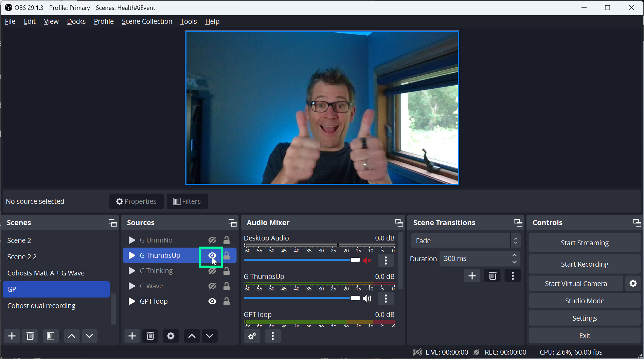Open the Fade transition dropdown

[x=465, y=240]
